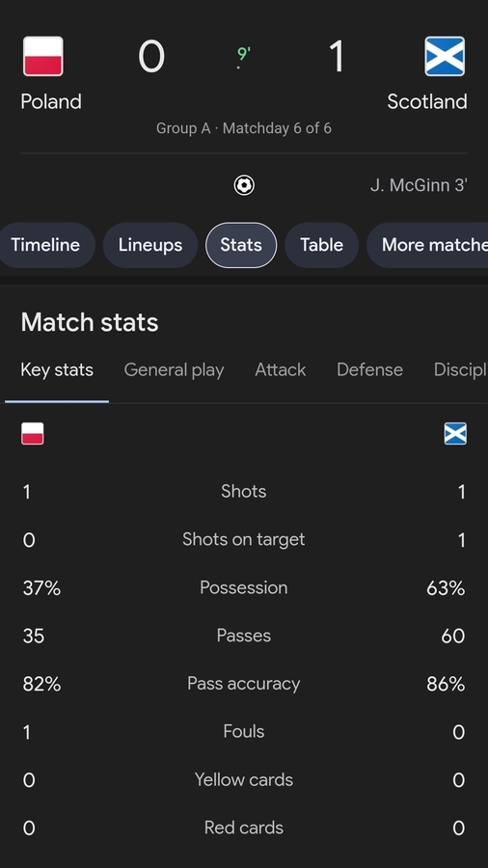
Task: Select the Stats chip
Action: [241, 245]
